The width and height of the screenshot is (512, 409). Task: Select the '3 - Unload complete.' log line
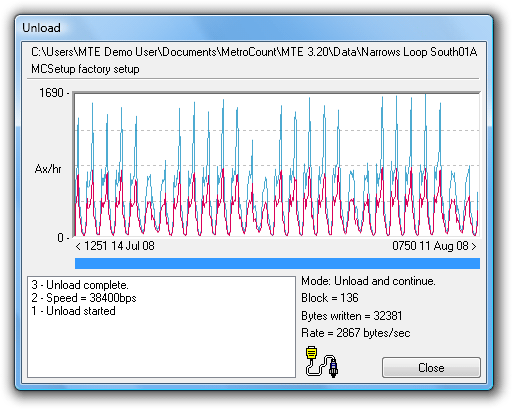coord(80,285)
